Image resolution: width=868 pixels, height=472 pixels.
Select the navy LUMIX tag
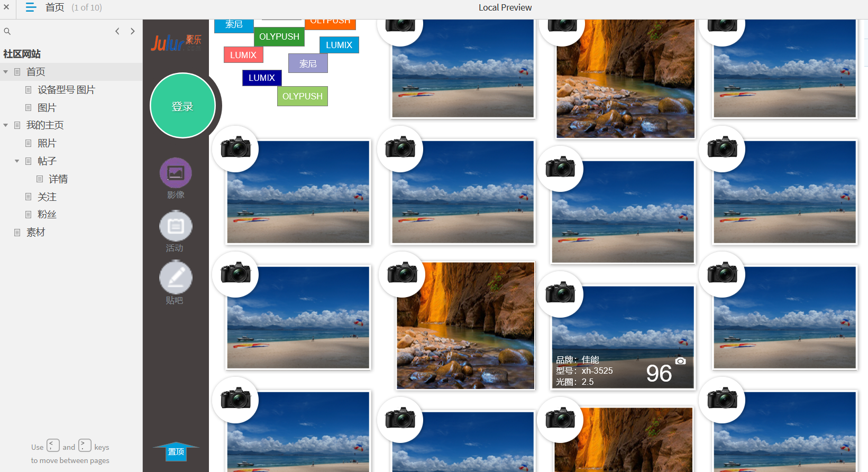(262, 78)
